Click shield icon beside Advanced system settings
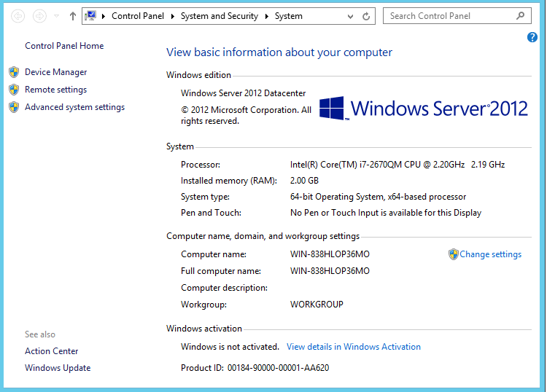The height and width of the screenshot is (392, 547). tap(14, 107)
